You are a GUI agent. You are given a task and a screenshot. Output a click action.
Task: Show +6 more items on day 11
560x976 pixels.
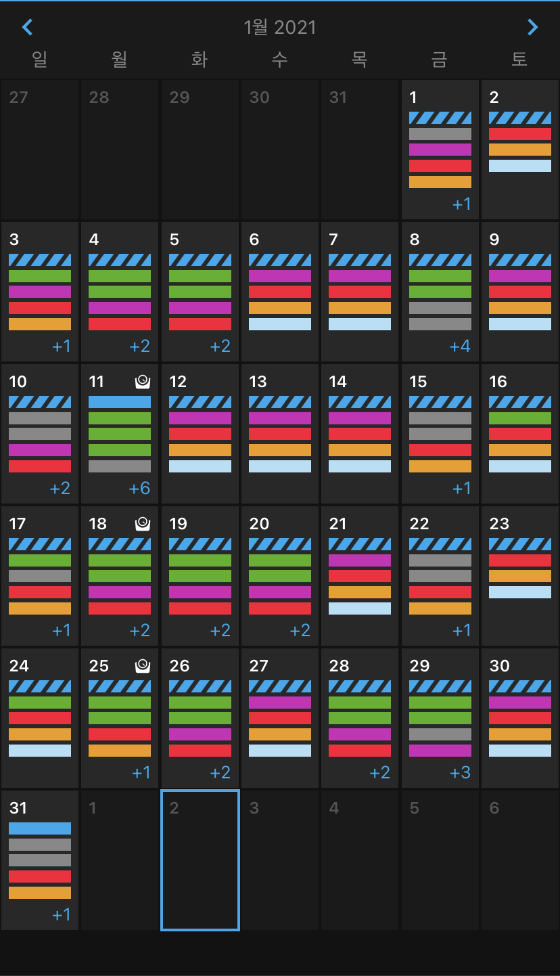140,489
